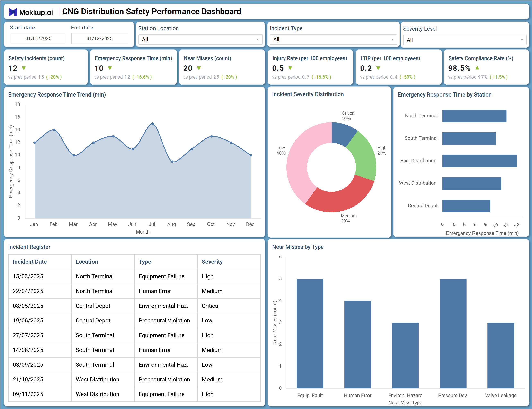The image size is (532, 409).
Task: Click the Dec data point on trend line
Action: (x=251, y=155)
